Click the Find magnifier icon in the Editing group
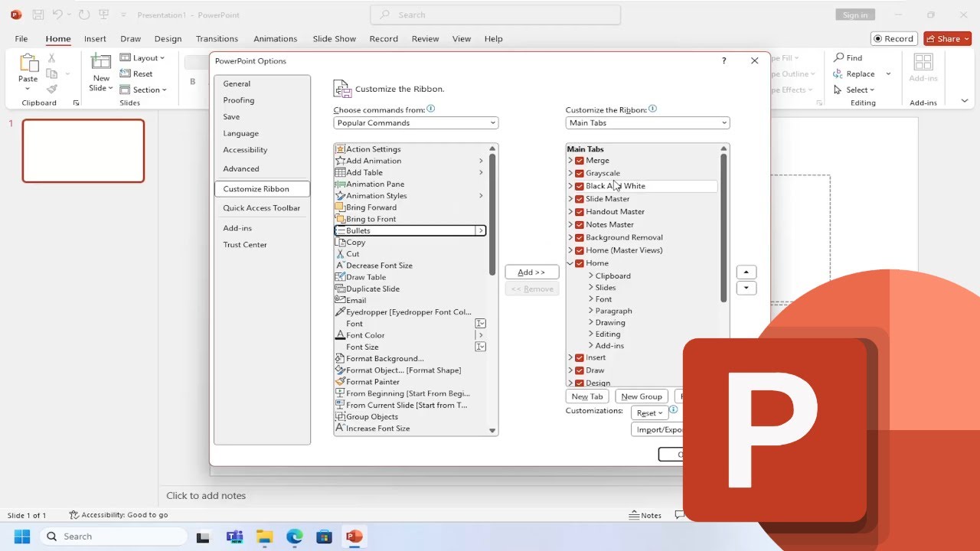 click(x=838, y=58)
